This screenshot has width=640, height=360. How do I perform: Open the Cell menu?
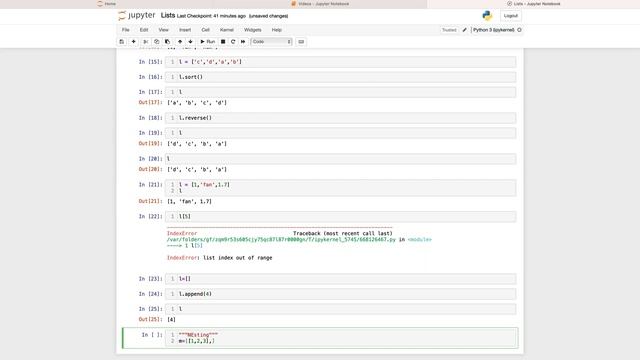(205, 30)
